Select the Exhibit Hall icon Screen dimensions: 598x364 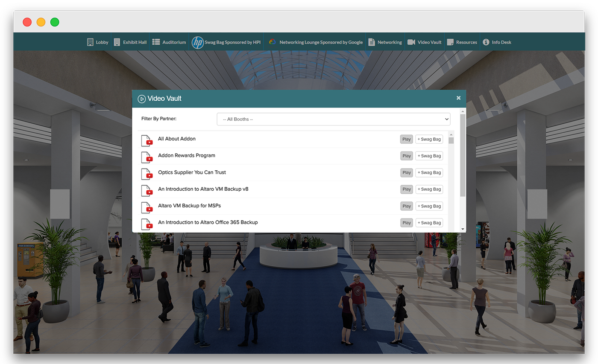pos(117,42)
